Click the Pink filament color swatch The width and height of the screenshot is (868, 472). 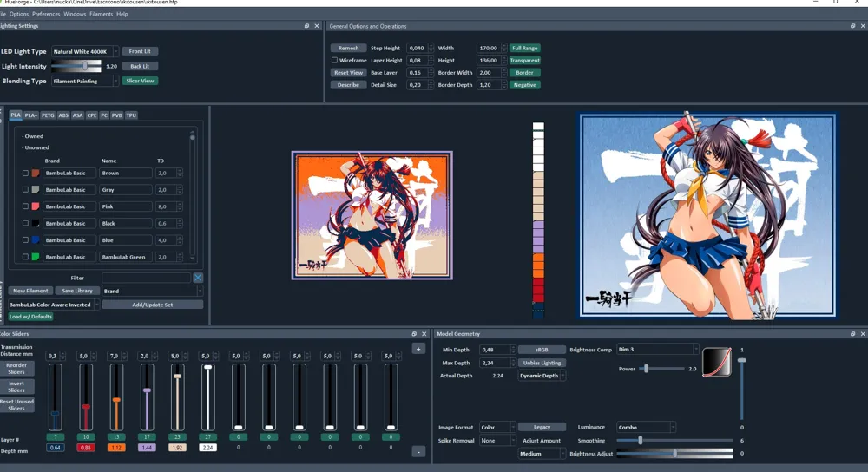click(x=36, y=206)
